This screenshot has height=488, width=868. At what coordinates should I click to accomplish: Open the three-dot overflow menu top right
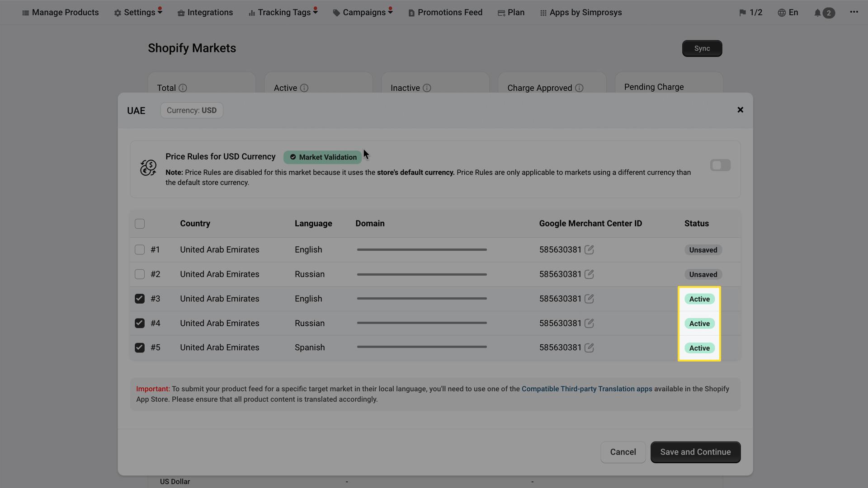point(854,12)
